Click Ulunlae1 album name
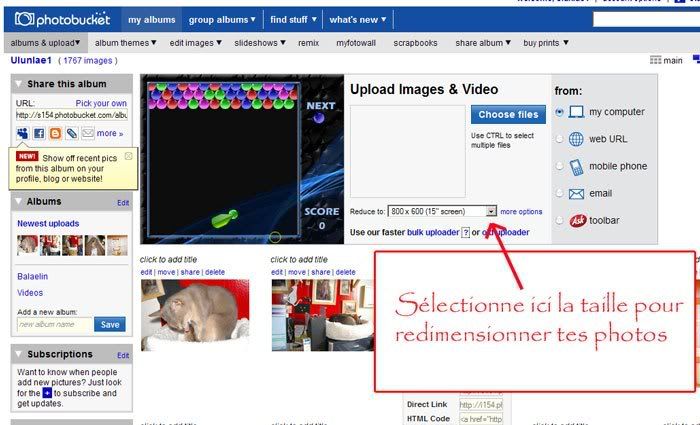Screen dimensions: 700x425 tap(31, 60)
